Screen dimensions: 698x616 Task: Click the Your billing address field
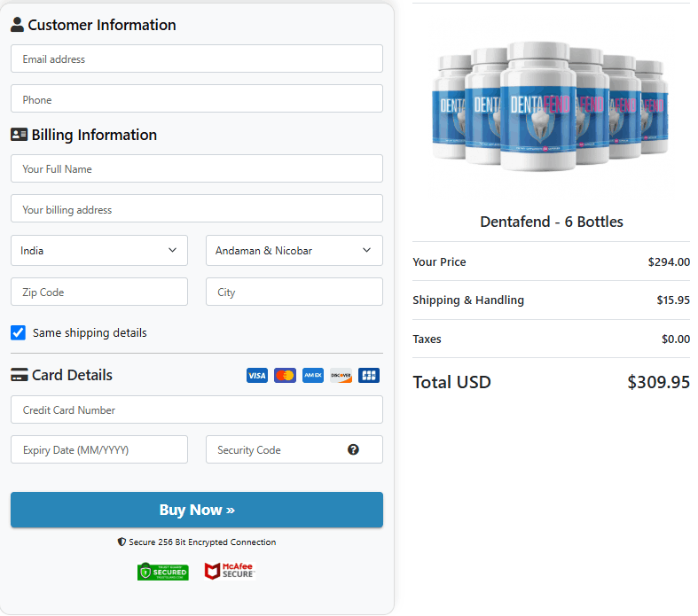(196, 209)
